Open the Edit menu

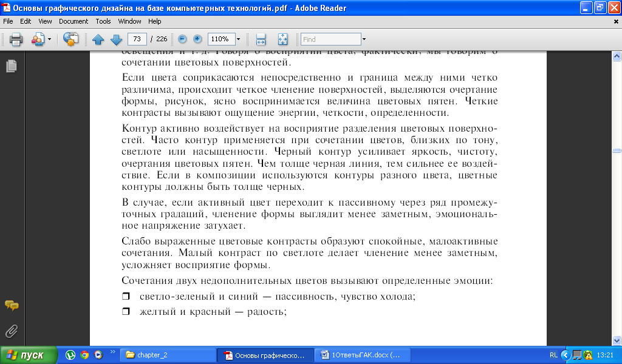[26, 21]
